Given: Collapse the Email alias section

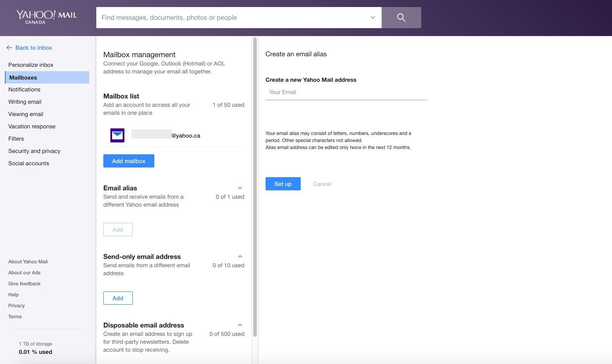Looking at the screenshot, I should click(240, 188).
